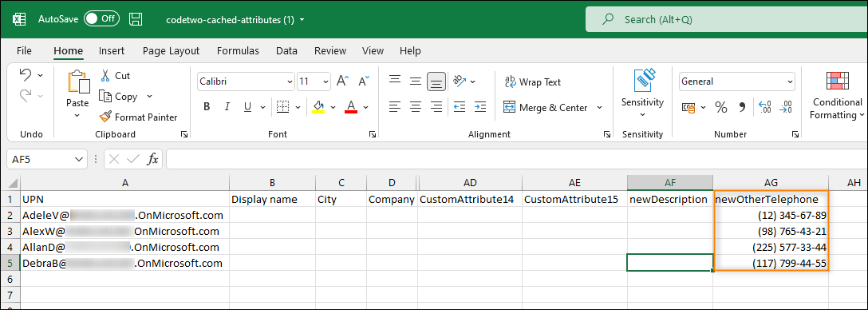Click the Name Box showing AF5
This screenshot has width=868, height=310.
point(46,160)
